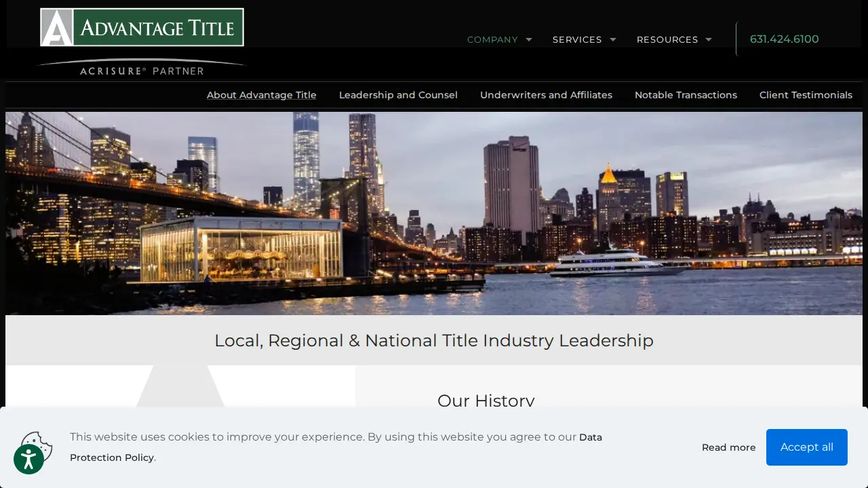The image size is (868, 488).
Task: Click Read more in cookie banner
Action: (728, 447)
